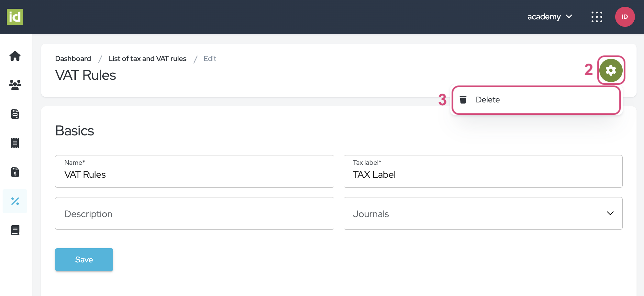644x296 pixels.
Task: Click inside the Description field
Action: [x=194, y=213]
